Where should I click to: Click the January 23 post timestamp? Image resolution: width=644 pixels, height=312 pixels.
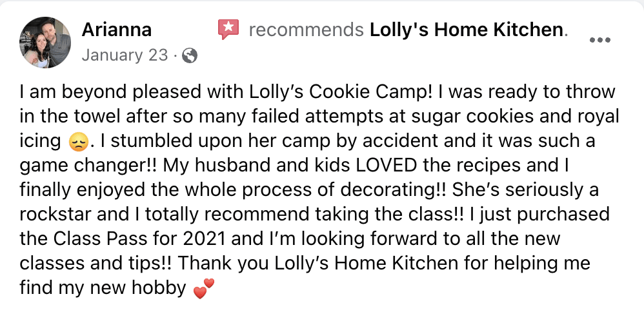[x=125, y=55]
